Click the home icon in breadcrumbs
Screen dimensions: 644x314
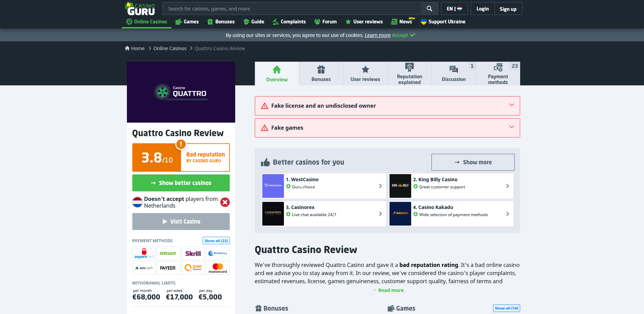tap(127, 48)
